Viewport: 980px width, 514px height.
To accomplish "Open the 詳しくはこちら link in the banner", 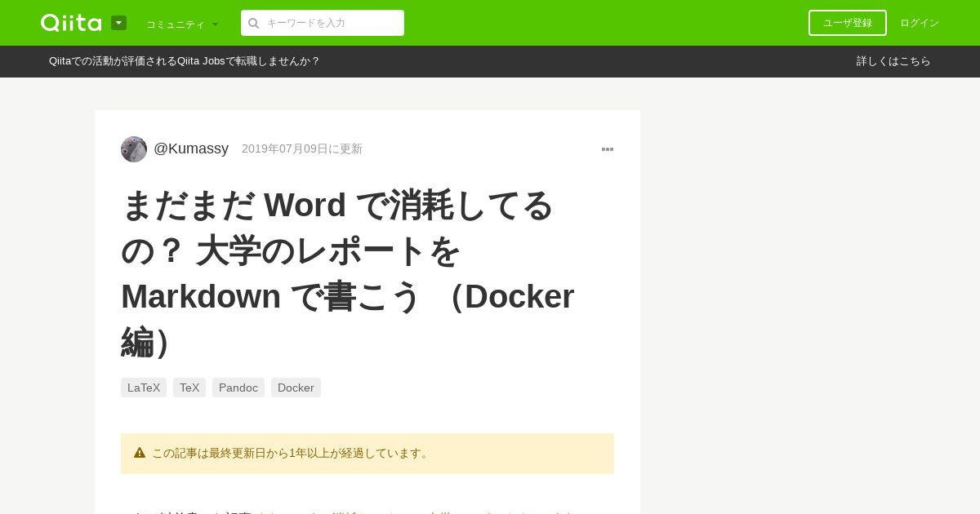I will [893, 61].
